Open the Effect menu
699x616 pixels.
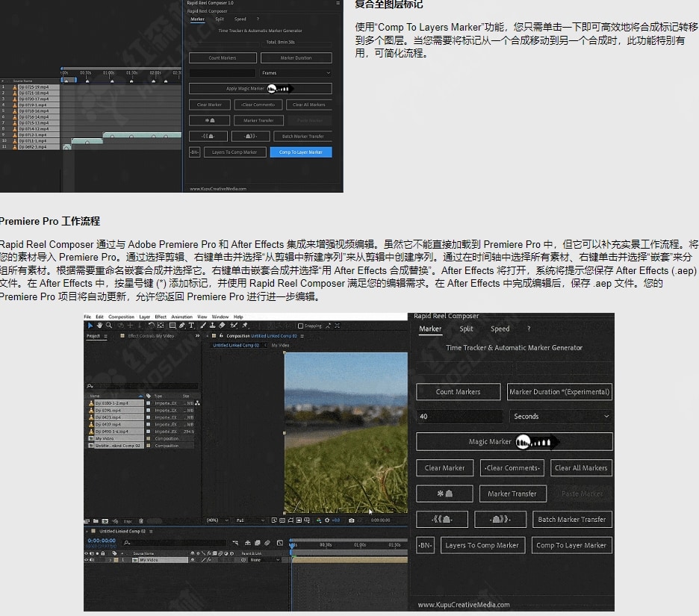(x=161, y=317)
